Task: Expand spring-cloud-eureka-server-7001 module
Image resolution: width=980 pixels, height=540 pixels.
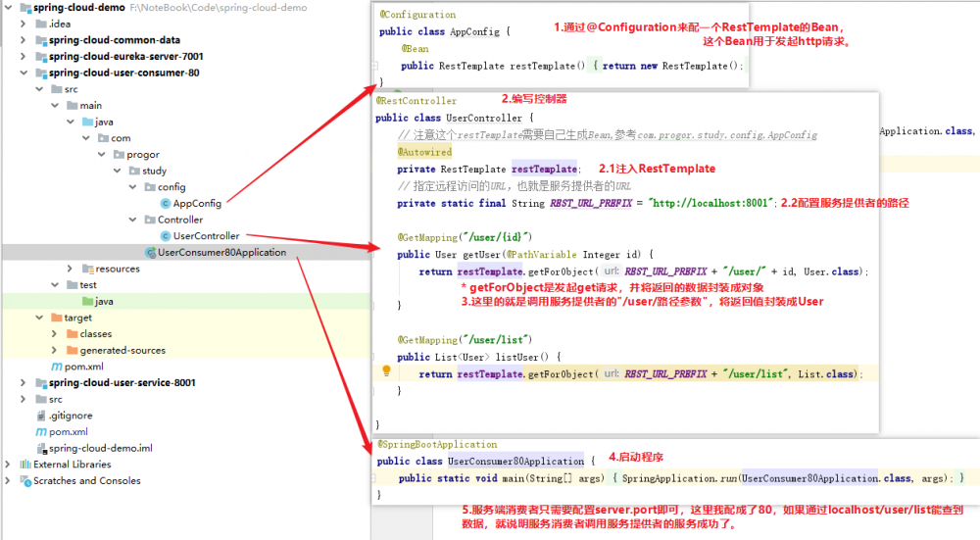Action: [x=24, y=56]
